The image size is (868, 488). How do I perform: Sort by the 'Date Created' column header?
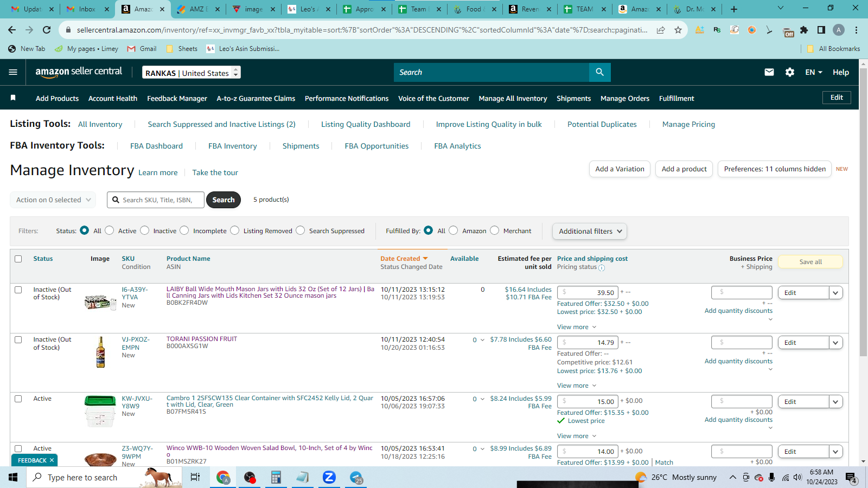tap(404, 259)
